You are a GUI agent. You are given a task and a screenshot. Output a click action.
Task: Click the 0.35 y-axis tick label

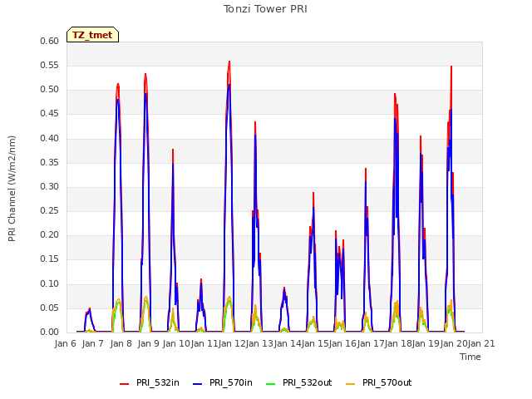pos(50,162)
